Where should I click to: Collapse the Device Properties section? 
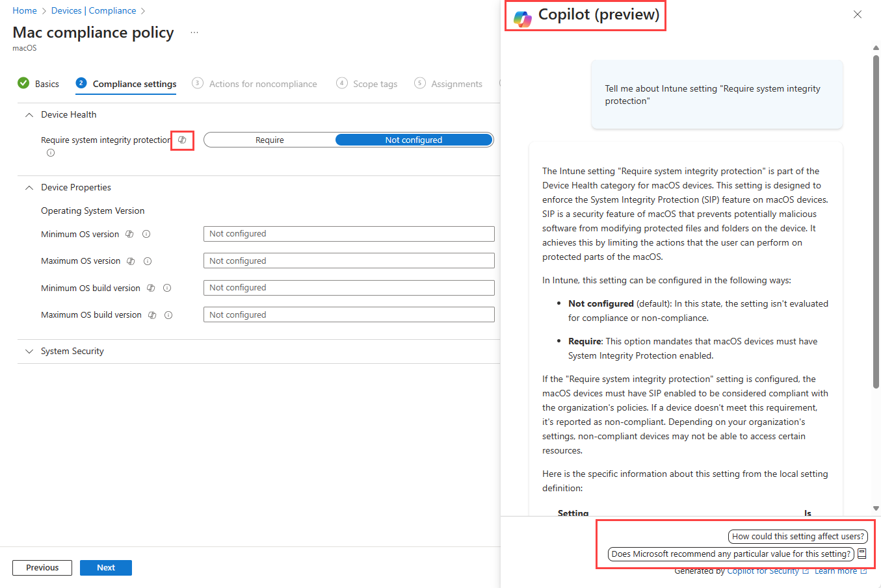(29, 188)
